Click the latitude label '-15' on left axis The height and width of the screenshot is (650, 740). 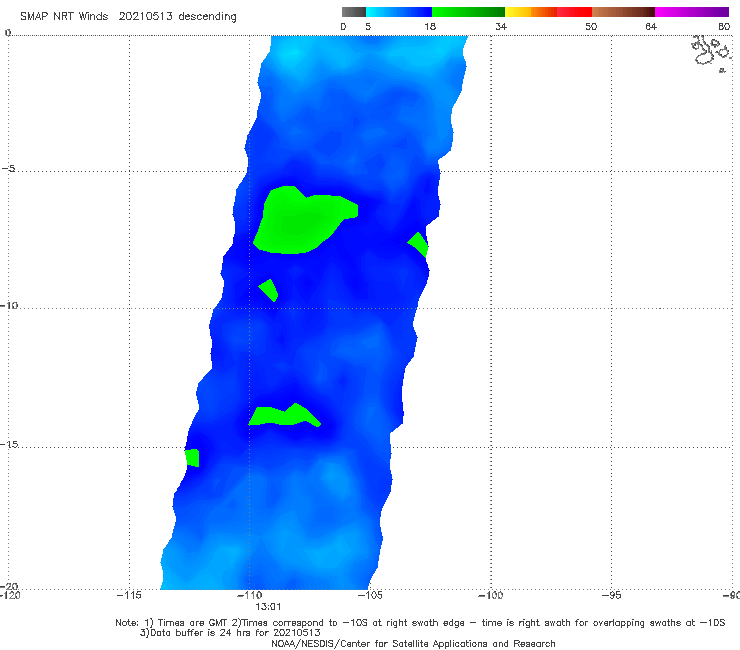9,444
